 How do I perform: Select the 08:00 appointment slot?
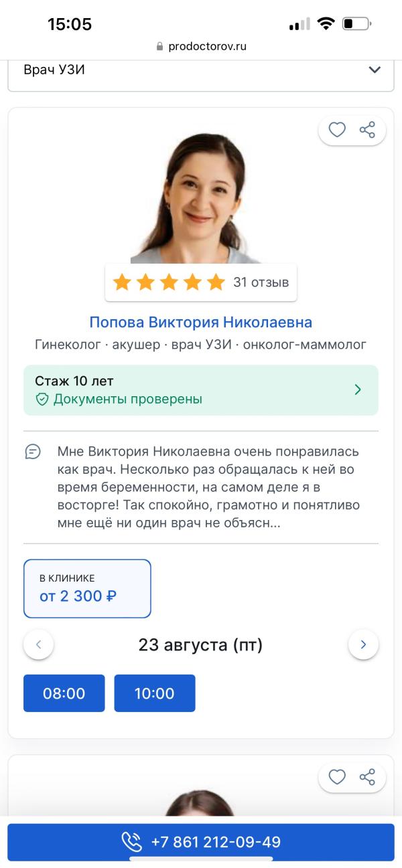coord(64,693)
